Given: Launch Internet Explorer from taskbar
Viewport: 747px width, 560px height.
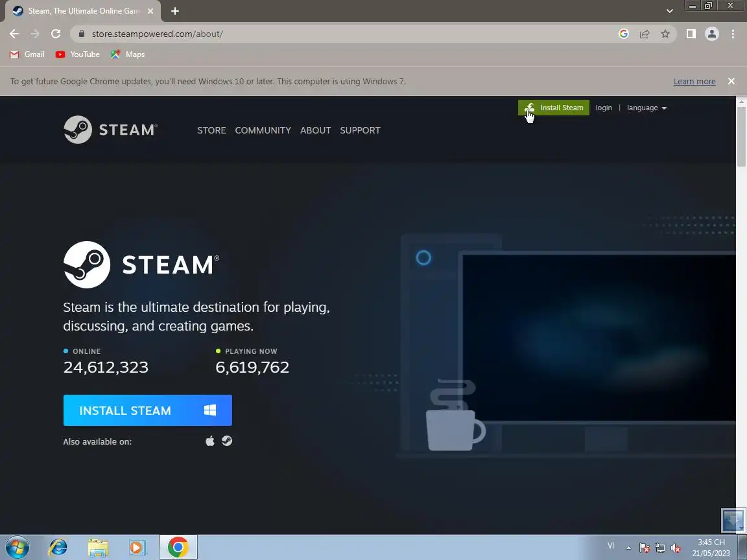Looking at the screenshot, I should point(58,548).
